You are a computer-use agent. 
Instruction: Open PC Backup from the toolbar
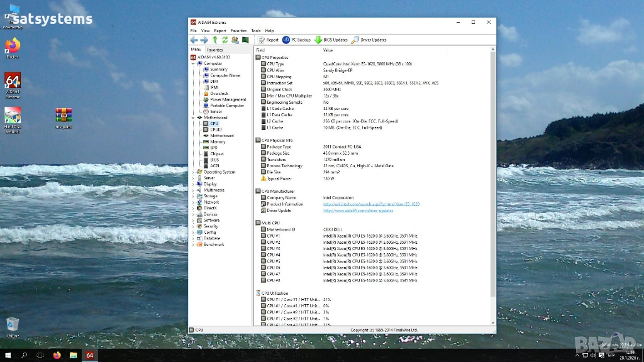297,40
